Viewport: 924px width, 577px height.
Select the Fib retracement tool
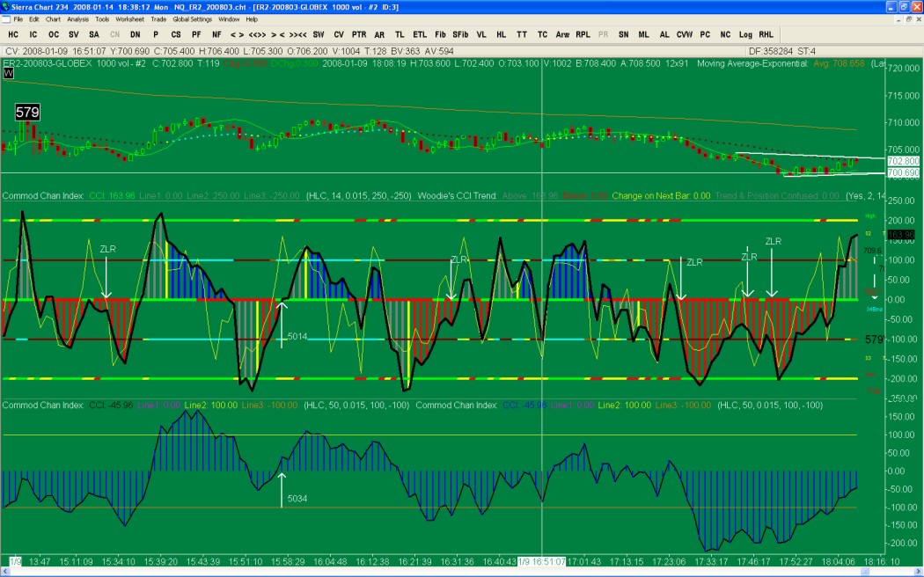(x=440, y=34)
